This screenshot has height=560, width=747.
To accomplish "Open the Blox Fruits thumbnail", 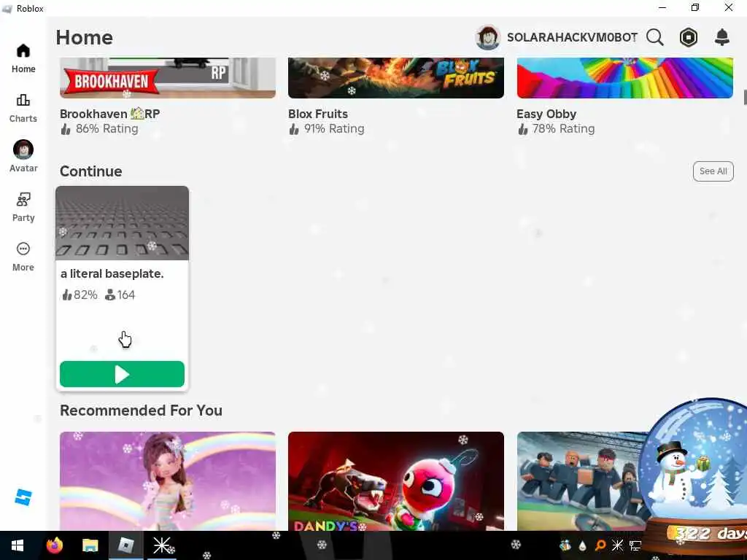I will (x=396, y=78).
